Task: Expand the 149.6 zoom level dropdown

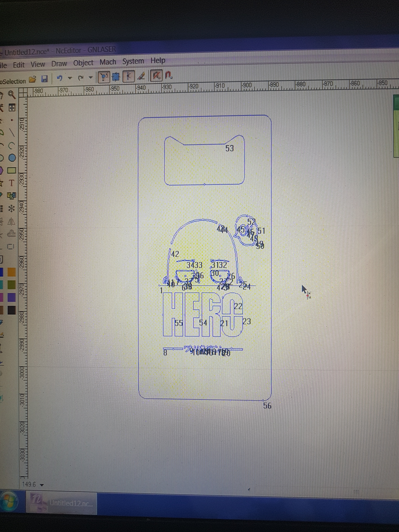Action: (42, 485)
